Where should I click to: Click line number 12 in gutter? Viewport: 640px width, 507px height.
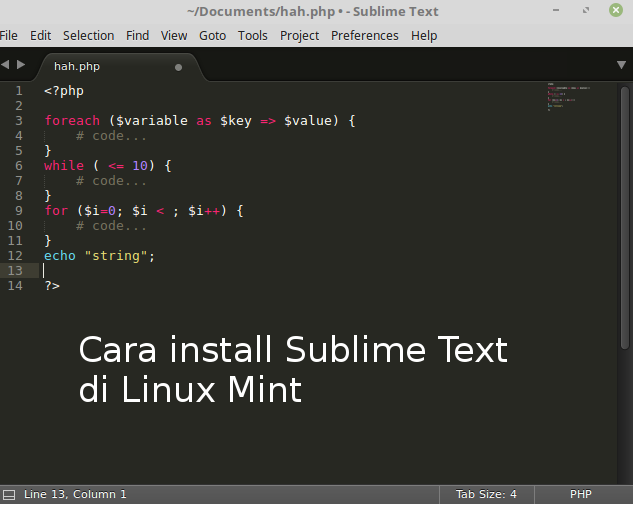click(15, 256)
